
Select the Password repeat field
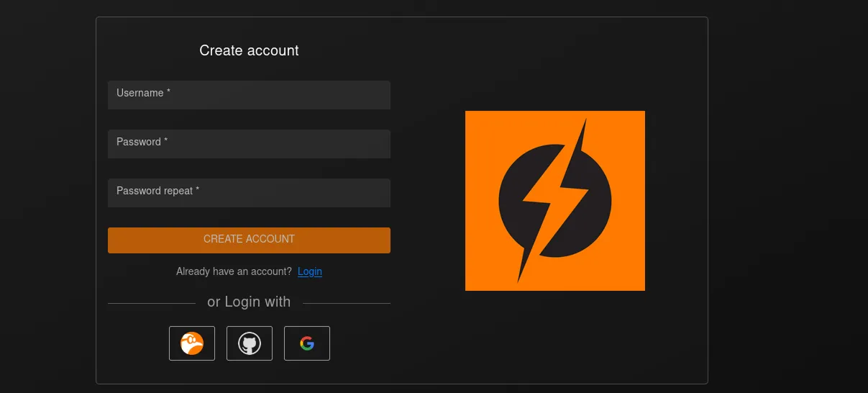pyautogui.click(x=249, y=193)
